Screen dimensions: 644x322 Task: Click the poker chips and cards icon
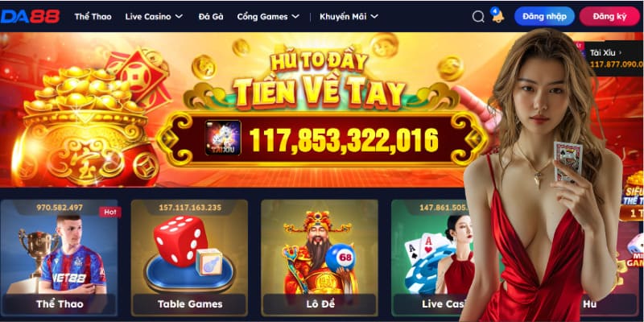click(424, 264)
